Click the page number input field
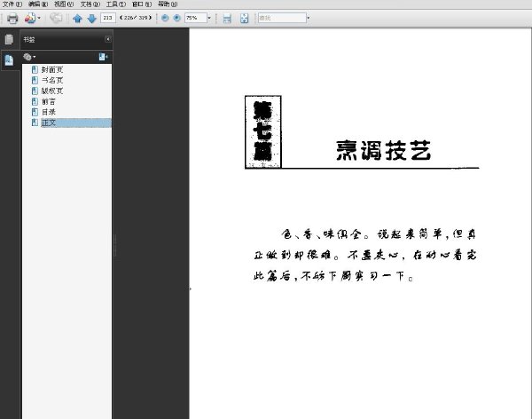 (x=108, y=18)
